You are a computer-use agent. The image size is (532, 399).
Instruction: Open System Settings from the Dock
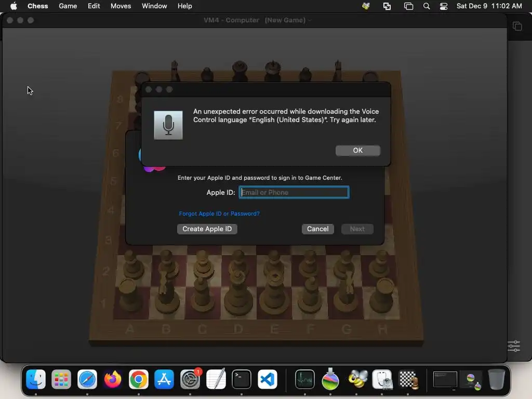click(x=190, y=379)
